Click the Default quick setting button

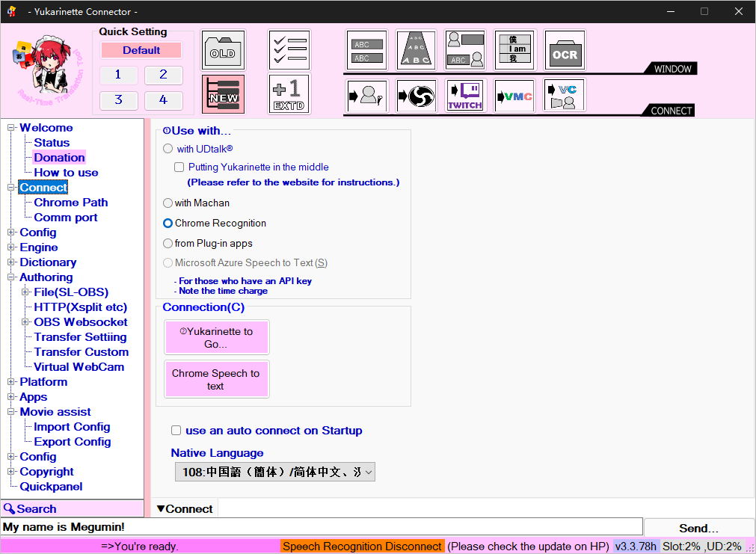click(141, 50)
